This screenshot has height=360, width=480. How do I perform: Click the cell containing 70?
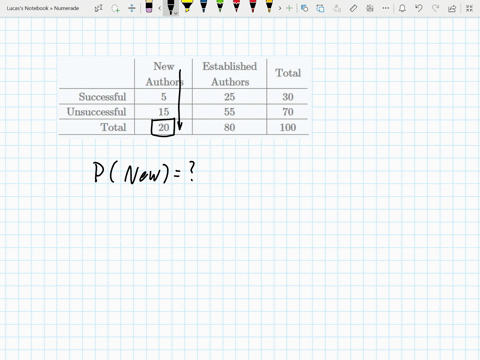click(288, 112)
